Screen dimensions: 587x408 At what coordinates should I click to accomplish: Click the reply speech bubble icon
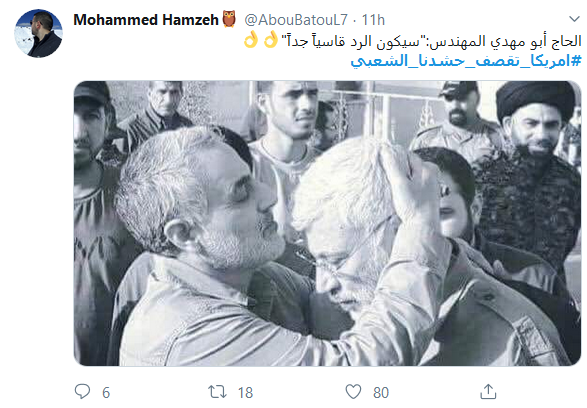[82, 392]
